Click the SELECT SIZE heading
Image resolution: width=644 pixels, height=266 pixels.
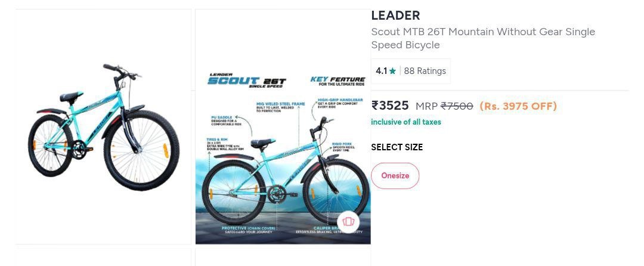397,147
